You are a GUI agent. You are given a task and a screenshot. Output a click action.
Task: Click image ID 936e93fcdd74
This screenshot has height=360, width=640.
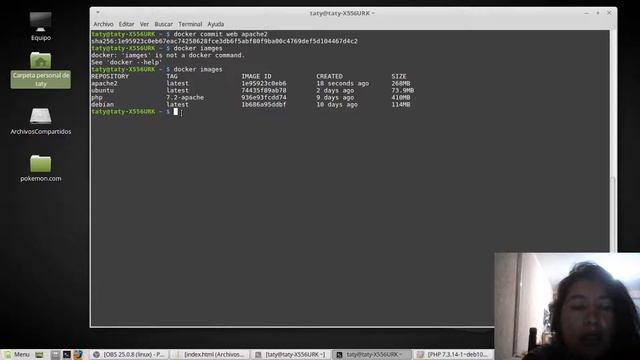click(x=264, y=98)
